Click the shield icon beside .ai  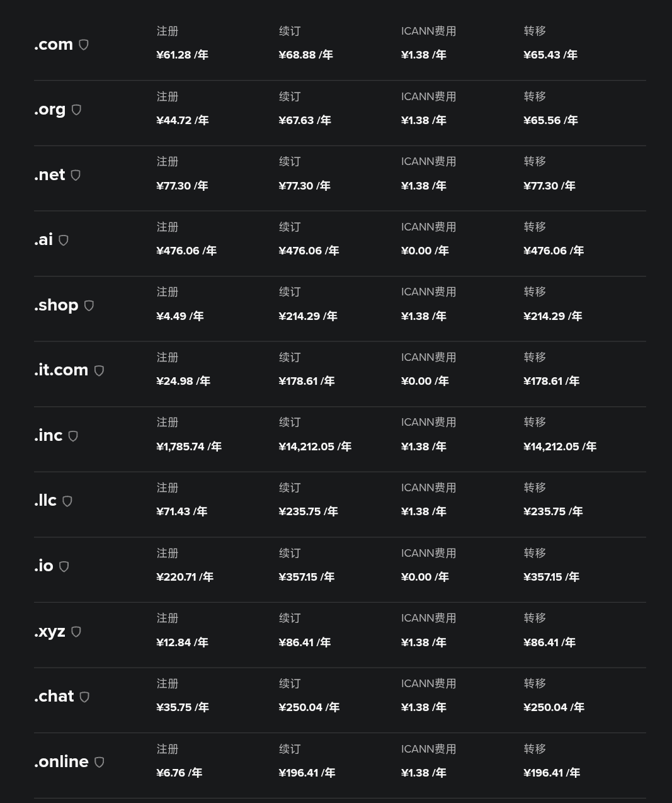64,240
